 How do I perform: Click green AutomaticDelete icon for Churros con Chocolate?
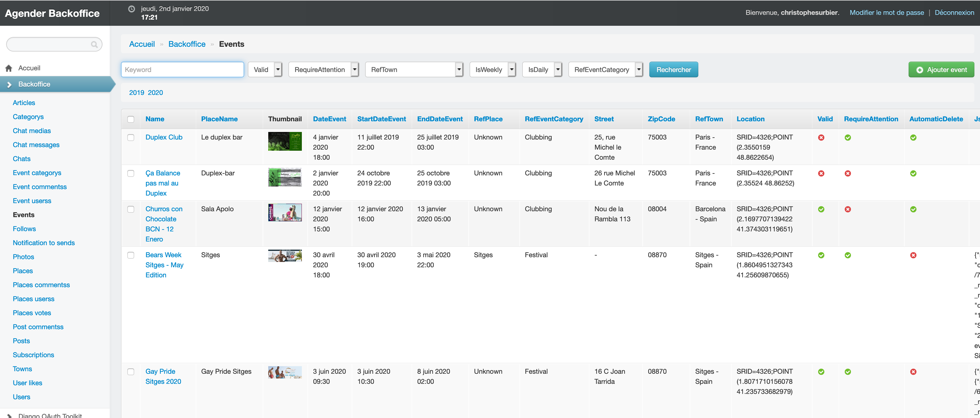coord(913,209)
